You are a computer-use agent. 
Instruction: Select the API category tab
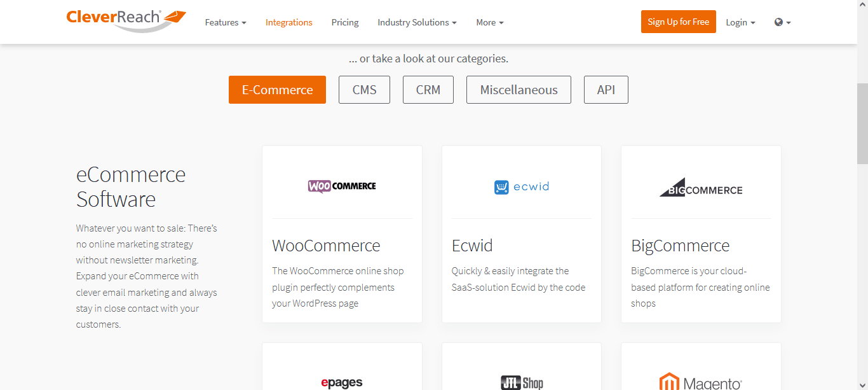[606, 90]
